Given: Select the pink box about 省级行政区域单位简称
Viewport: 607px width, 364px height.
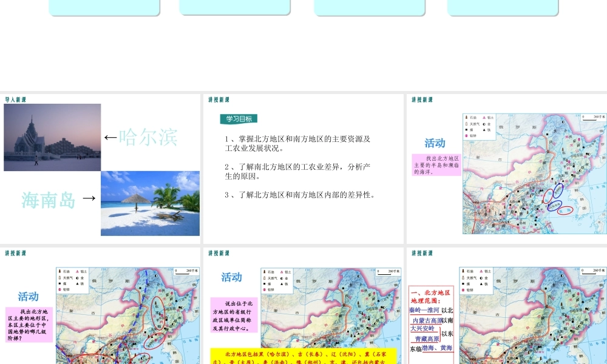Looking at the screenshot, I should [234, 315].
